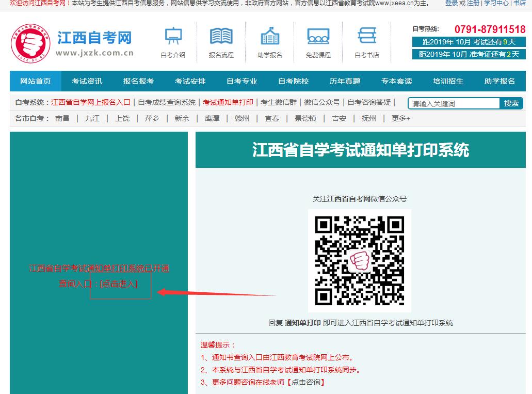Image resolution: width=532 pixels, height=394 pixels.
Task: Open the 免费课程 icon
Action: coord(318,37)
